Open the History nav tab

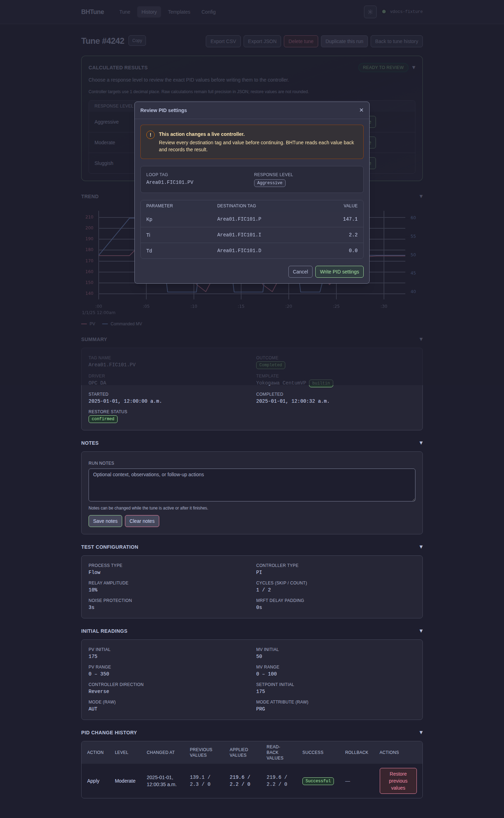pyautogui.click(x=149, y=12)
